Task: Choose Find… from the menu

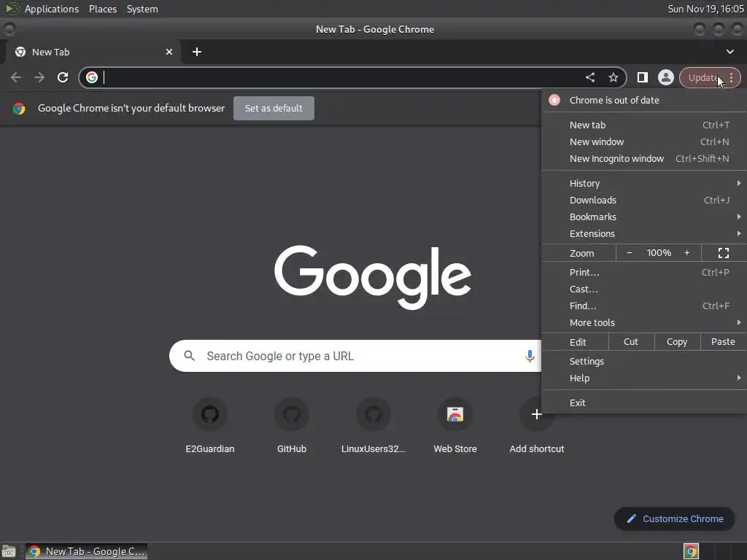Action: tap(644, 306)
